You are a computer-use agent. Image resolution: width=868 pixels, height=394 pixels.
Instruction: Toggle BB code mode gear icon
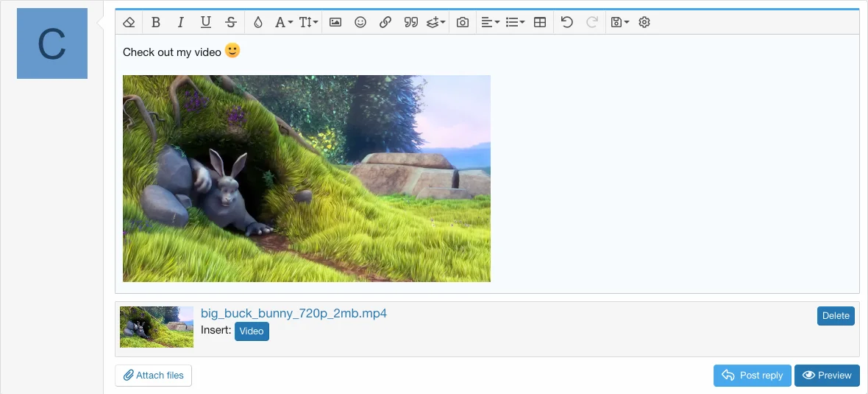point(644,22)
